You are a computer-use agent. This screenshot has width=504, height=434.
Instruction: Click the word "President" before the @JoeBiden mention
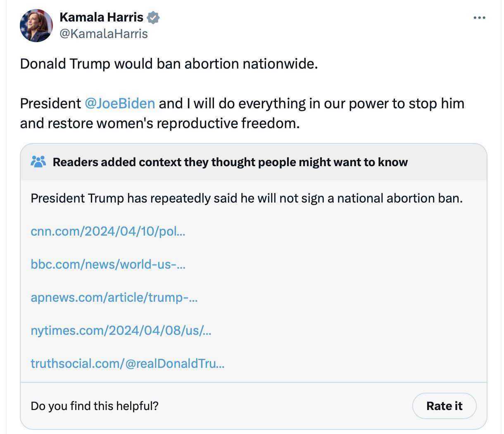click(x=50, y=103)
